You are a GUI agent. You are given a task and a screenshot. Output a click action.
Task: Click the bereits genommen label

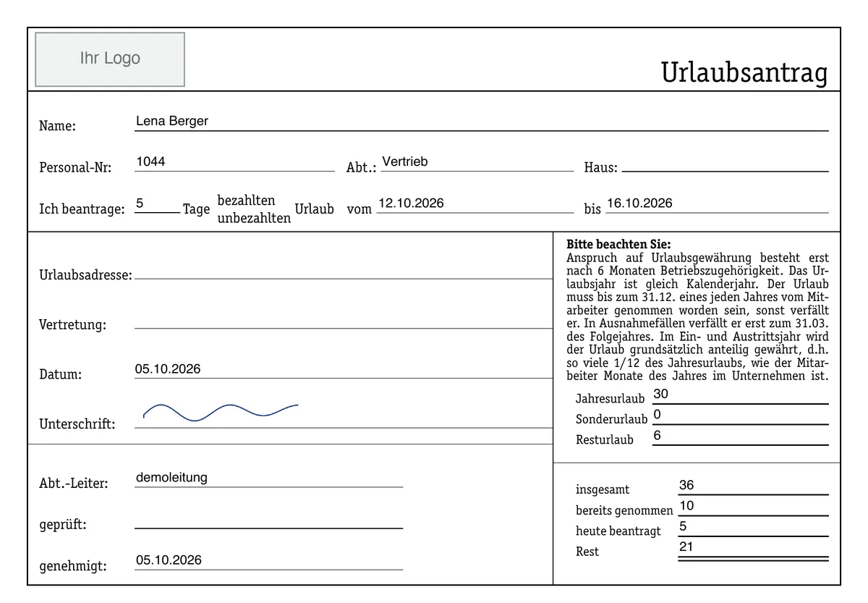(x=624, y=510)
